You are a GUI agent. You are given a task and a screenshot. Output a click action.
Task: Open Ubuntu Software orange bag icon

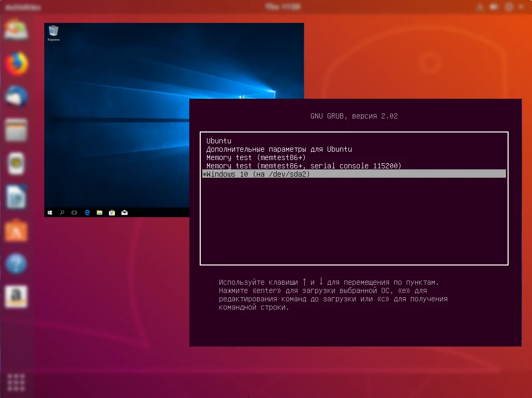(x=16, y=231)
